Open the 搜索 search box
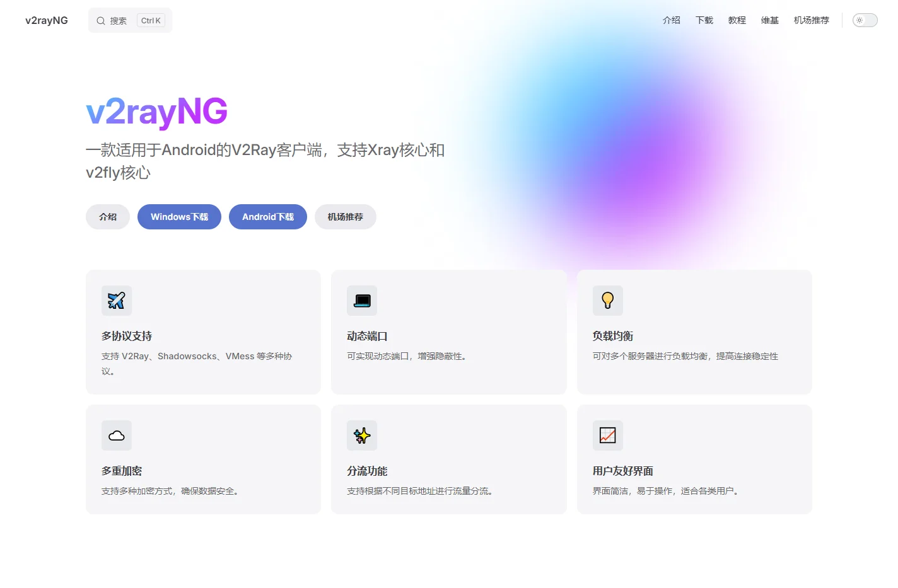The height and width of the screenshot is (588, 898). [x=130, y=20]
